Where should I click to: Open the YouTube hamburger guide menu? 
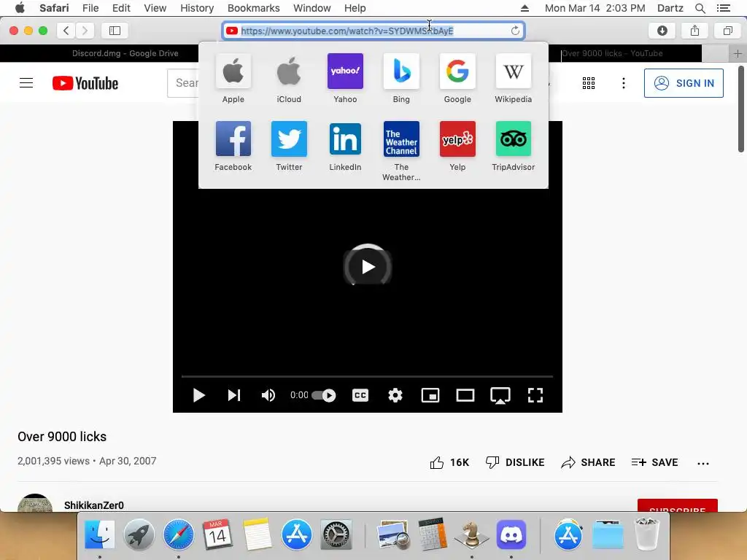click(26, 83)
